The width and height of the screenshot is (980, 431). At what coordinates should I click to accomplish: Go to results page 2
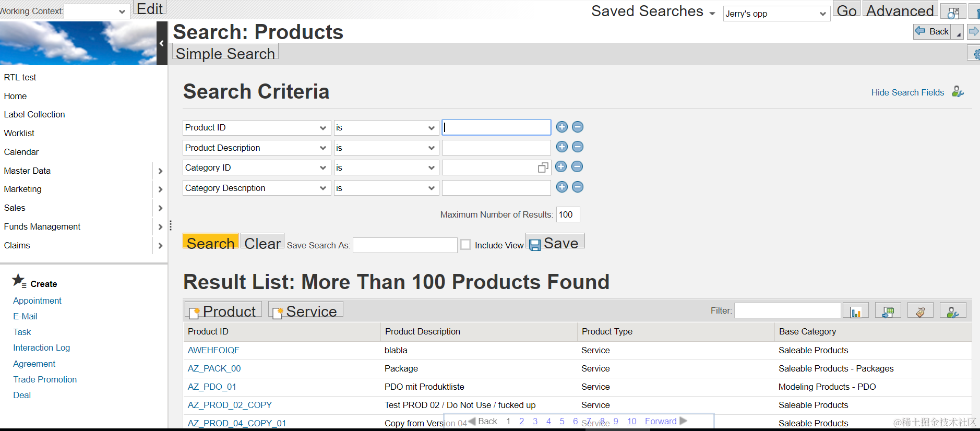521,421
